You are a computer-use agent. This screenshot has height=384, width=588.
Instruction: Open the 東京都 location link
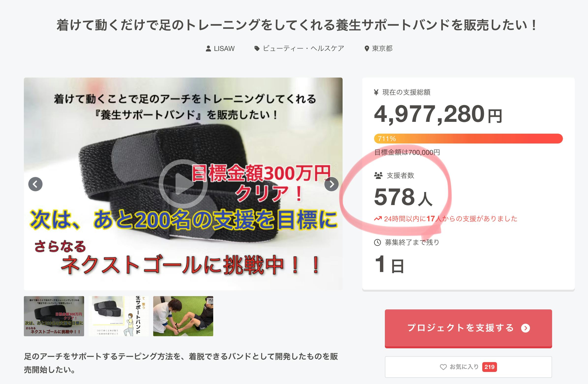click(382, 48)
